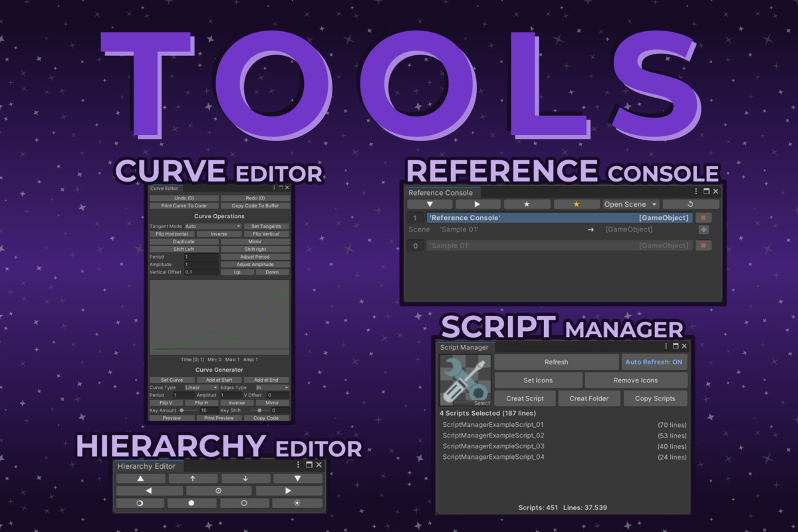The image size is (798, 532).
Task: Select the highlighted 'Reference Console' GameObject row
Action: click(x=559, y=217)
